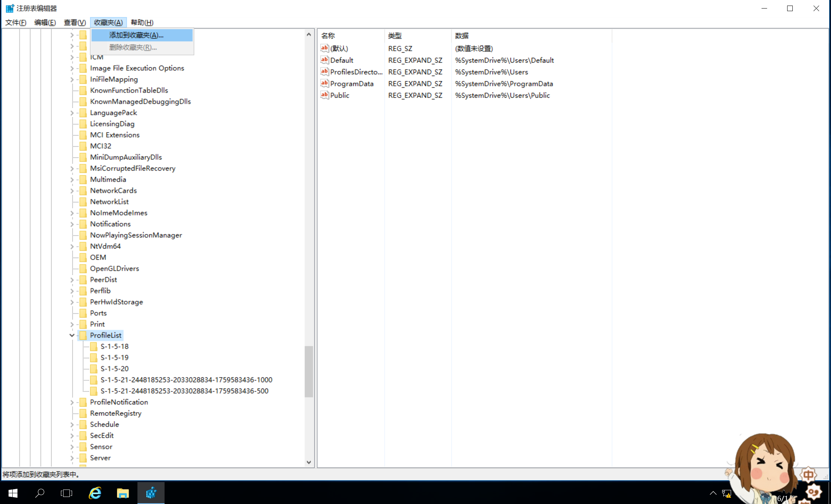Click the Default value's ab icon
This screenshot has width=831, height=504.
point(324,60)
